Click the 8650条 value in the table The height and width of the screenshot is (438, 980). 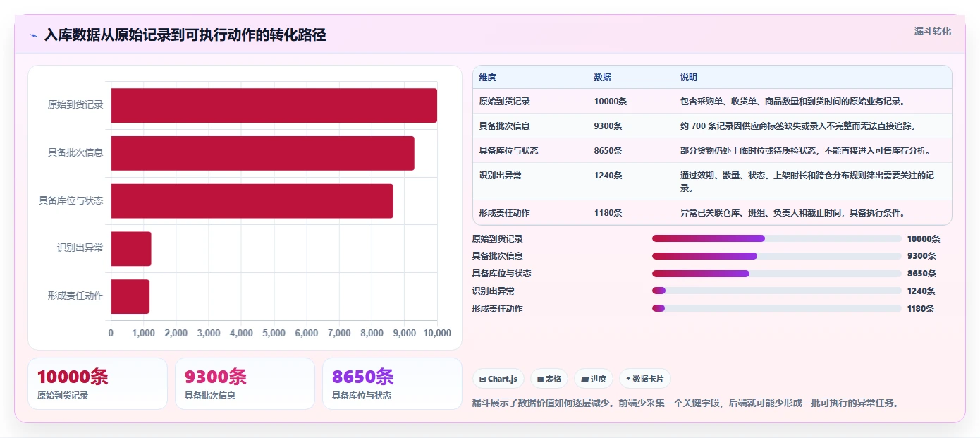608,151
